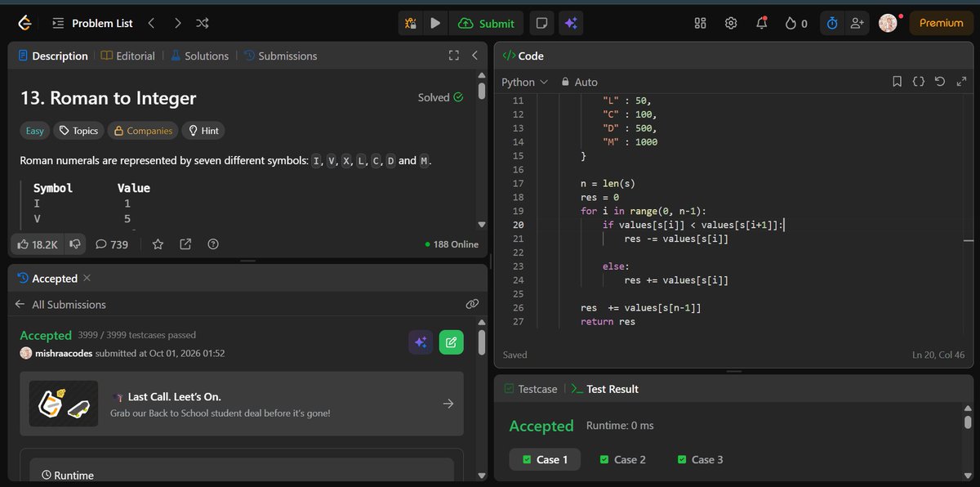This screenshot has width=980, height=487.
Task: Go back to All Submissions
Action: coord(61,304)
